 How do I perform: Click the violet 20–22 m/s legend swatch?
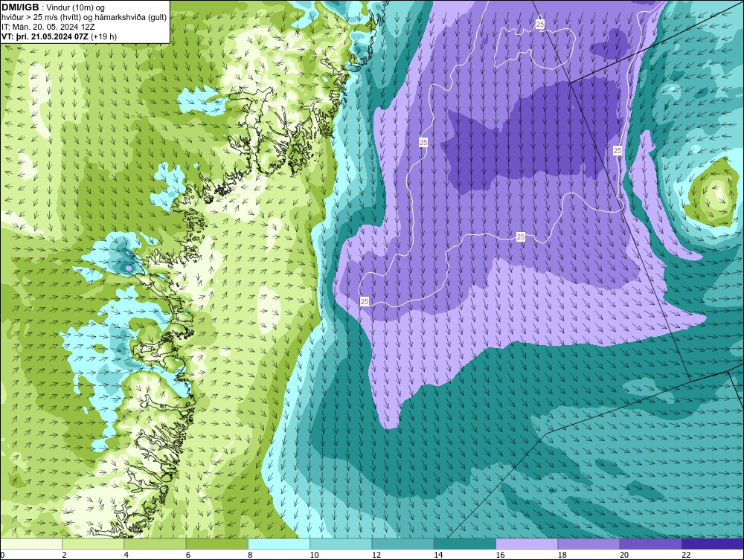651,544
